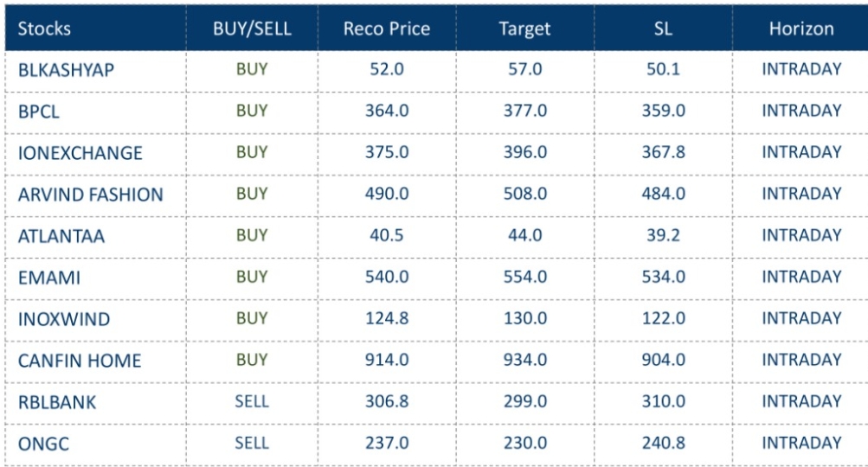
Task: Click ARVIND FASHION stock name
Action: [90, 195]
